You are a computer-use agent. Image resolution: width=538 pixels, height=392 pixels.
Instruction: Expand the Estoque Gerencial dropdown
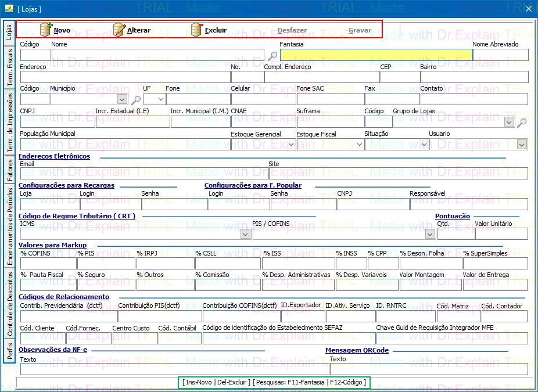tap(291, 145)
